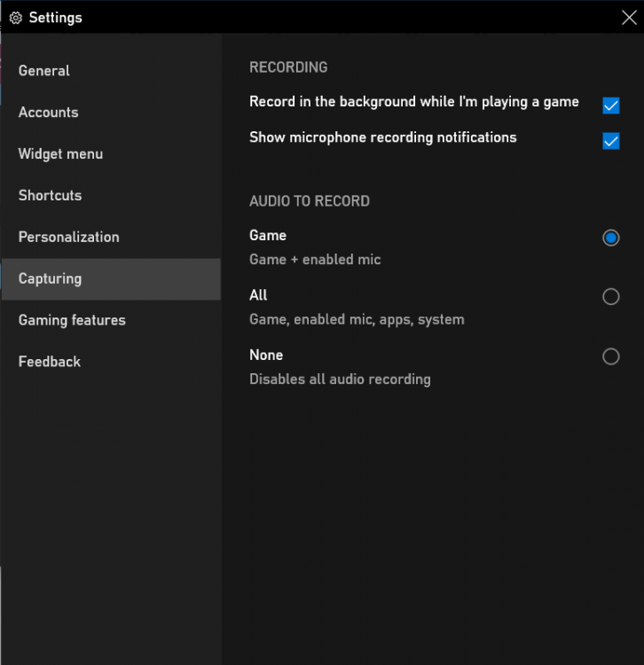Uncheck the record in background checkbox
Screen dimensions: 644x665
tap(610, 106)
